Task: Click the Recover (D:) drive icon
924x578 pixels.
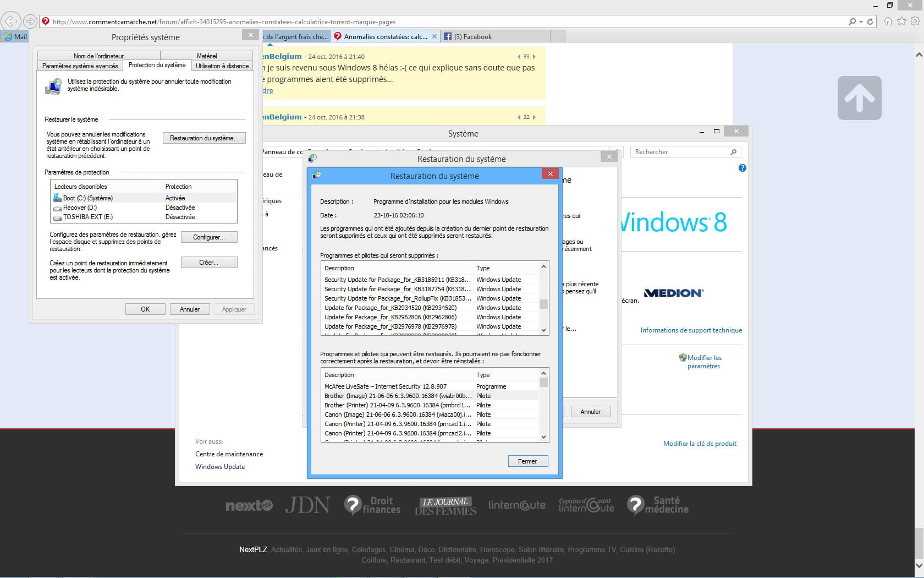Action: [x=57, y=208]
